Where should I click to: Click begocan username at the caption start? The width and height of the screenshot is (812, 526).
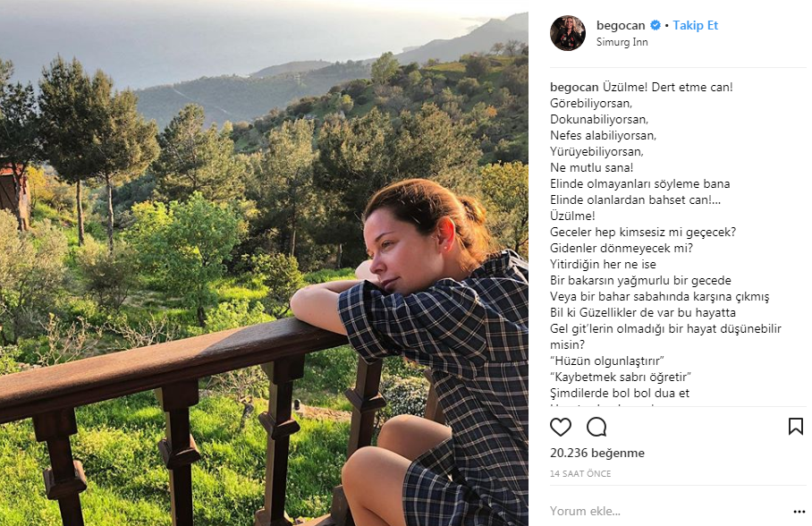pyautogui.click(x=572, y=87)
